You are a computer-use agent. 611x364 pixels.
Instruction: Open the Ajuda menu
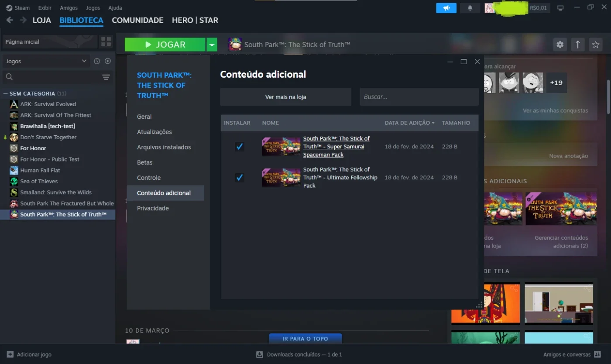[x=115, y=8]
